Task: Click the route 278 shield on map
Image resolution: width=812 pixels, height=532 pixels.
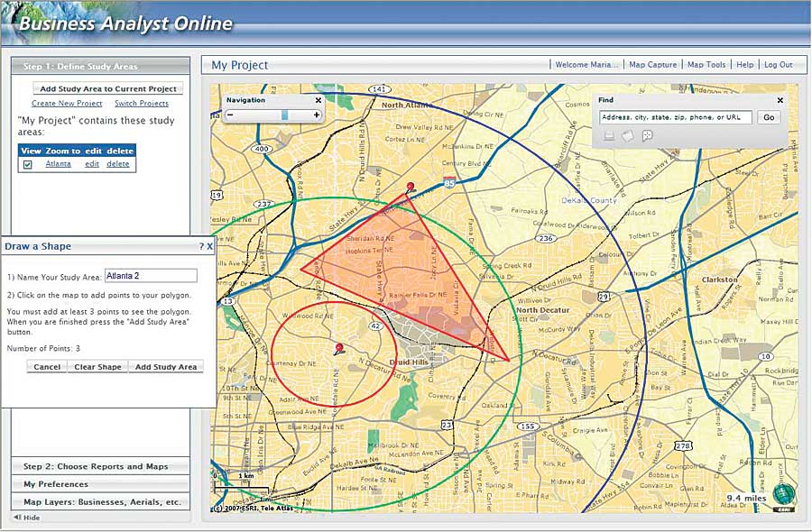Action: (683, 446)
